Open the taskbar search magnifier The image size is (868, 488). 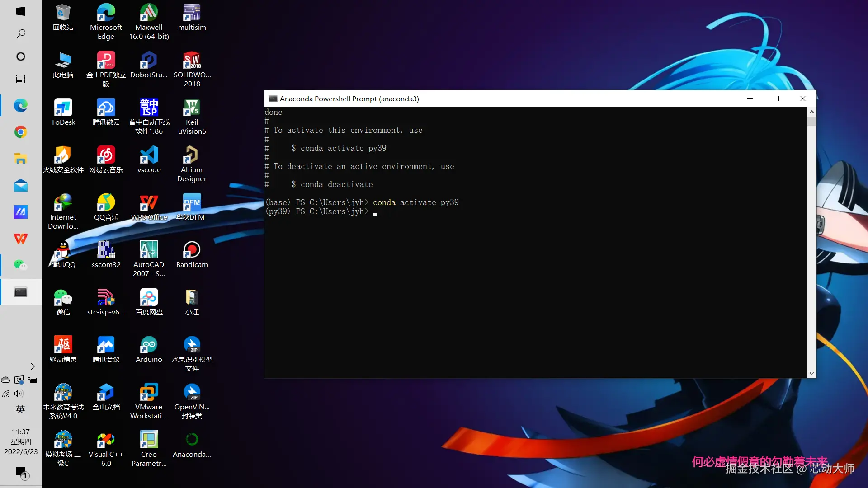click(21, 34)
